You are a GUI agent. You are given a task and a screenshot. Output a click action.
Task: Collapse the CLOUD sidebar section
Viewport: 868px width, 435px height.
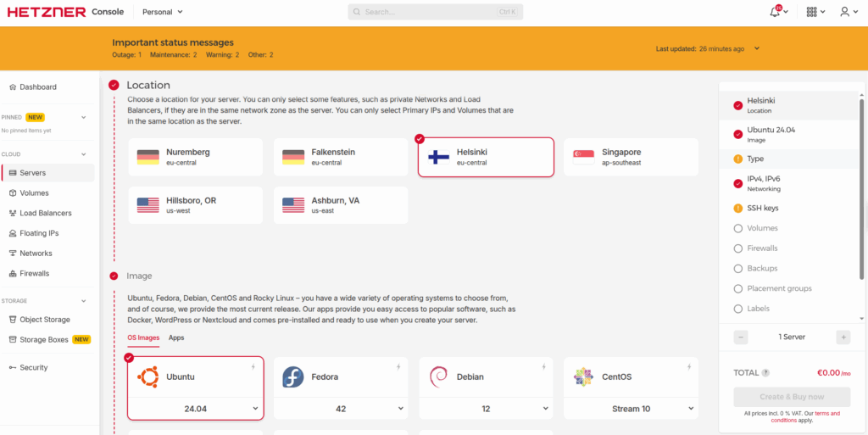tap(84, 154)
